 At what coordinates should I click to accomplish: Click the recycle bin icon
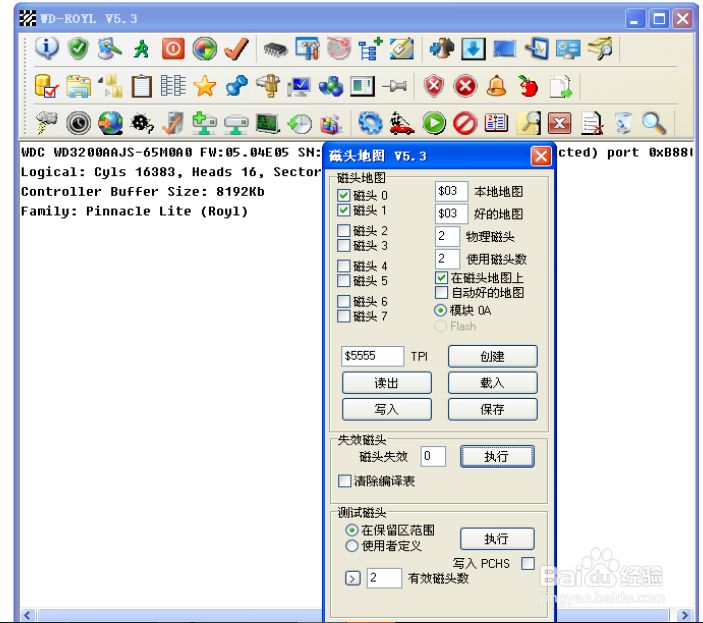(x=623, y=123)
